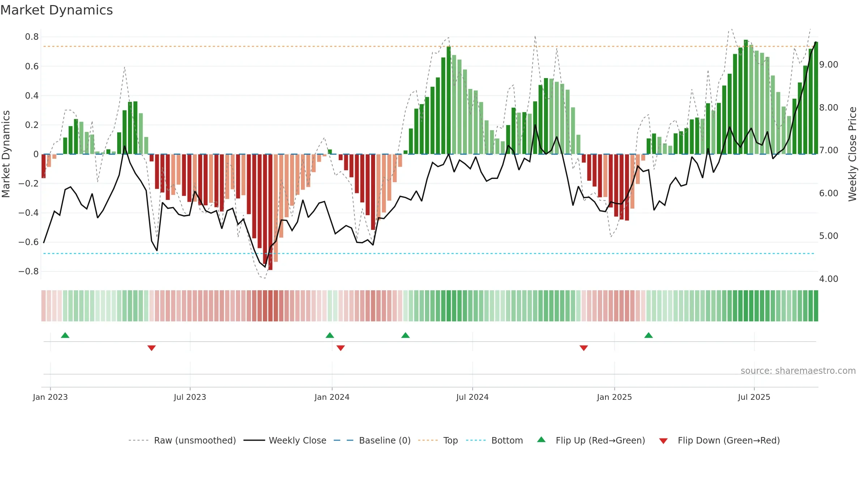Screen dimensions: 868x488
Task: Click the cyan dashed Bottom line sample in the legend
Action: 476,440
